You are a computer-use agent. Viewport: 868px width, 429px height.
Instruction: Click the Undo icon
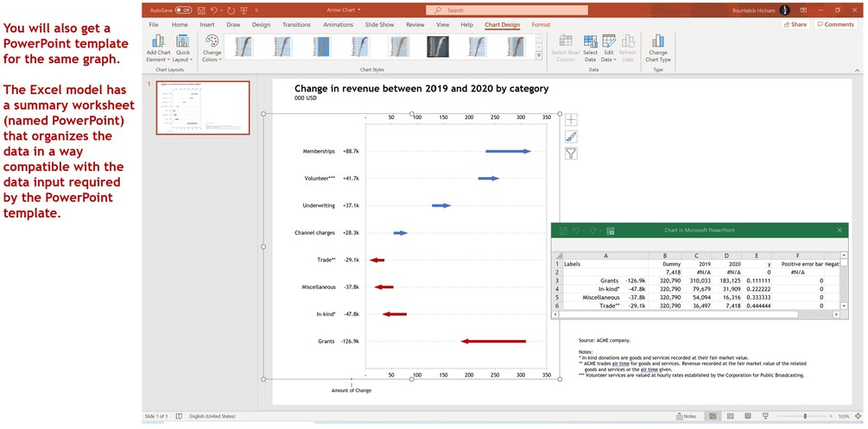(x=213, y=10)
